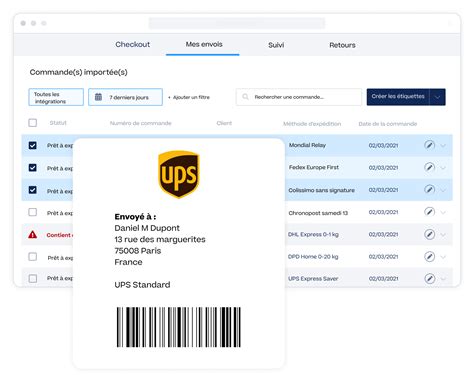
Task: Open the Suivi tab
Action: (276, 45)
